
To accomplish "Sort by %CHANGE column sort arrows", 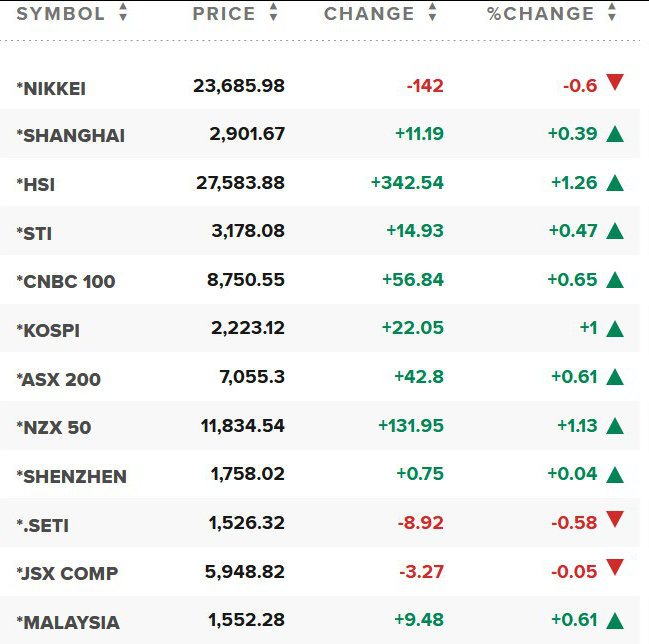I will point(612,12).
